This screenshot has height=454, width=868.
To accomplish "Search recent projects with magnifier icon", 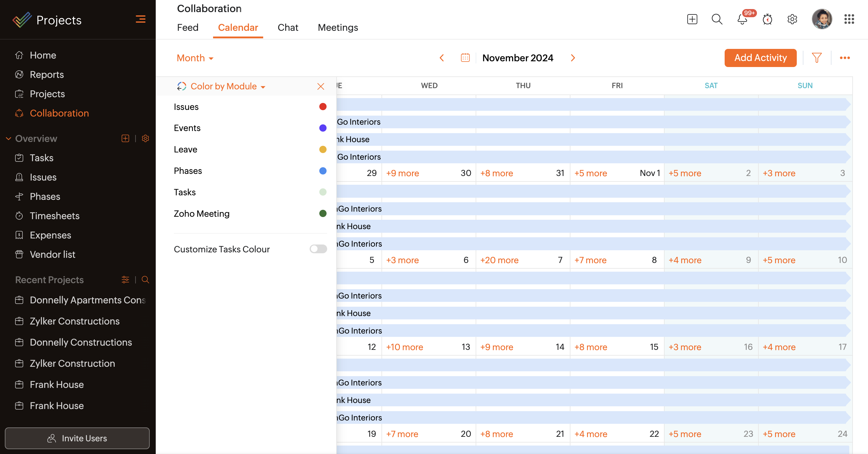I will coord(145,280).
